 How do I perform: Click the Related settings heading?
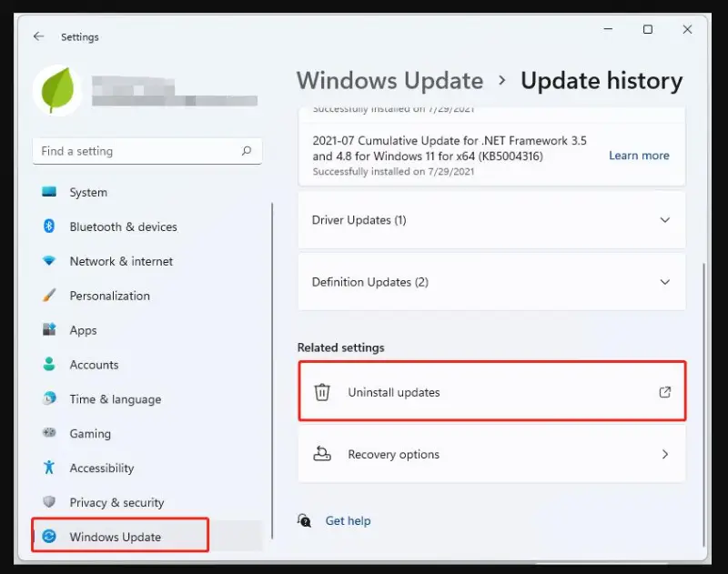coord(340,347)
